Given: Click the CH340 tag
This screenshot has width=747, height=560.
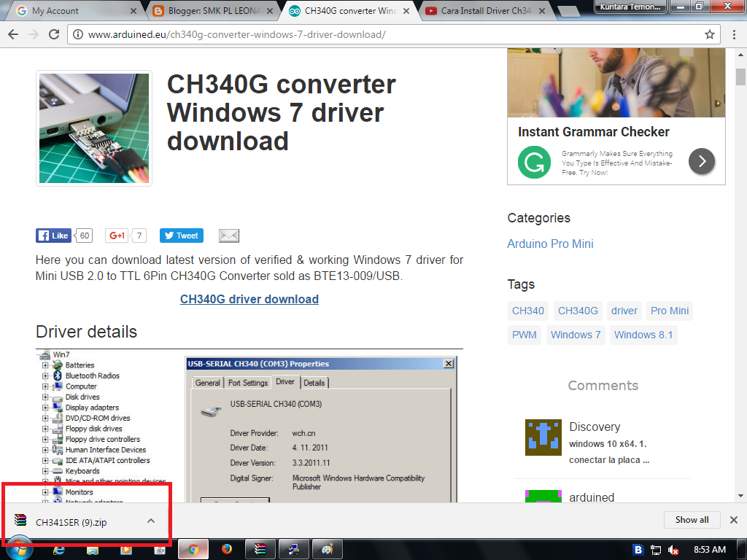Looking at the screenshot, I should pyautogui.click(x=528, y=311).
